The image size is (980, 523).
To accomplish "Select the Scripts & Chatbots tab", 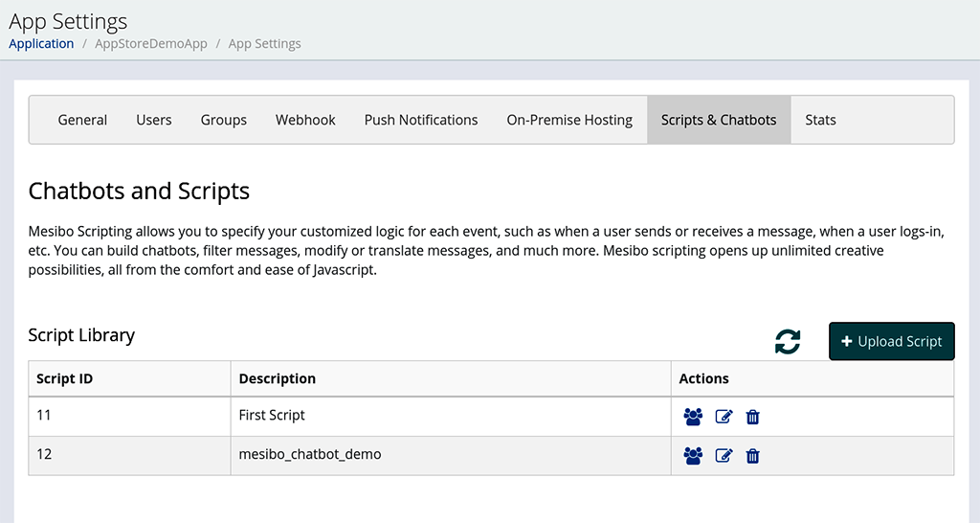I will (x=719, y=120).
